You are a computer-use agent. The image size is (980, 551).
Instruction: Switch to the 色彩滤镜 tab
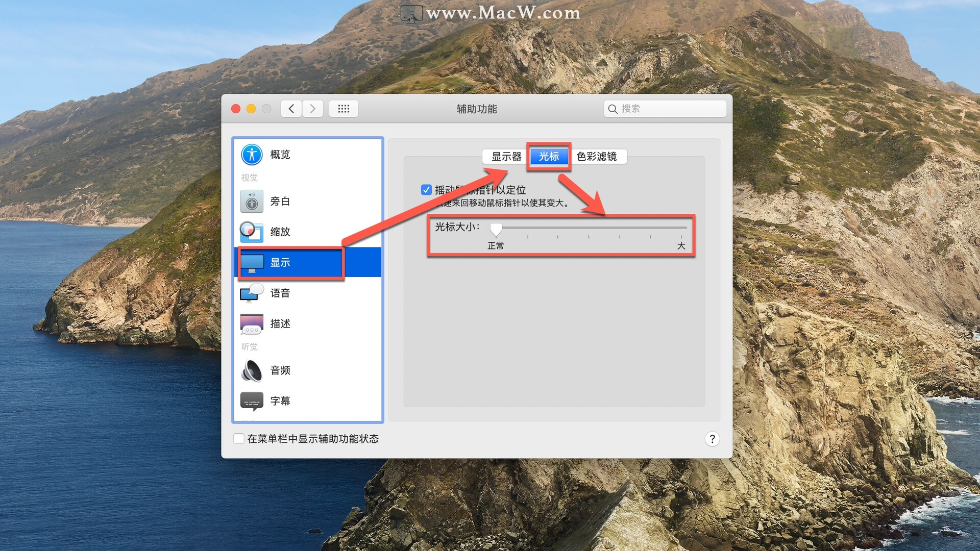pos(596,157)
